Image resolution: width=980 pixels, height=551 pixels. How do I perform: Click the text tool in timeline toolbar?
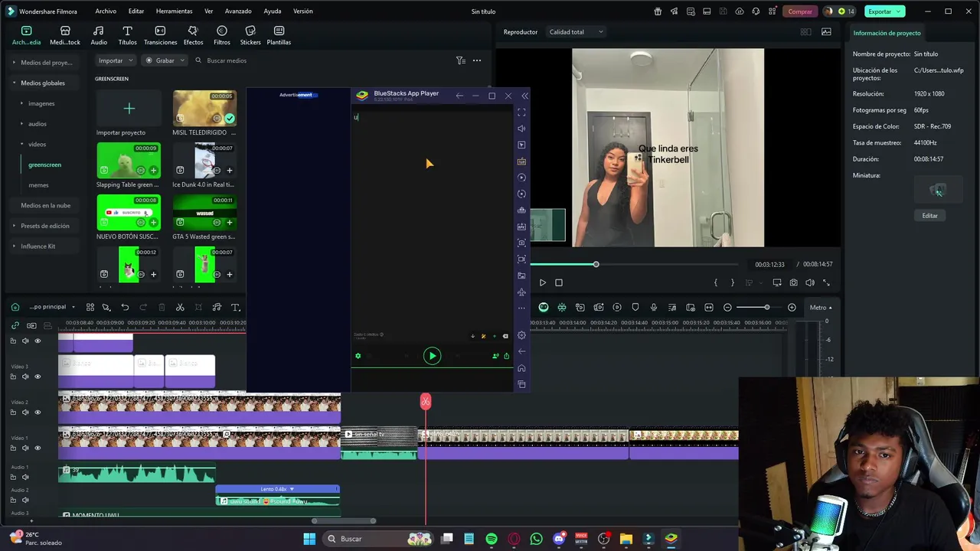tap(235, 308)
